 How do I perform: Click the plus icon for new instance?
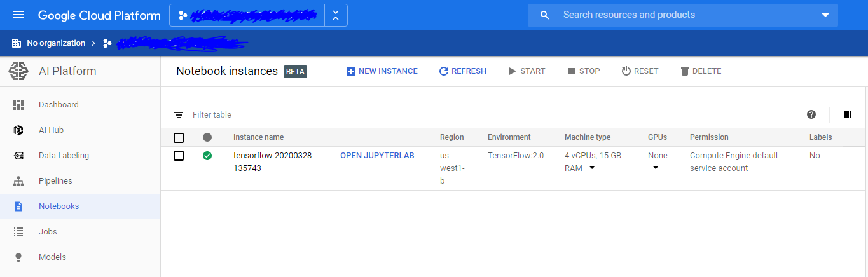(x=350, y=71)
